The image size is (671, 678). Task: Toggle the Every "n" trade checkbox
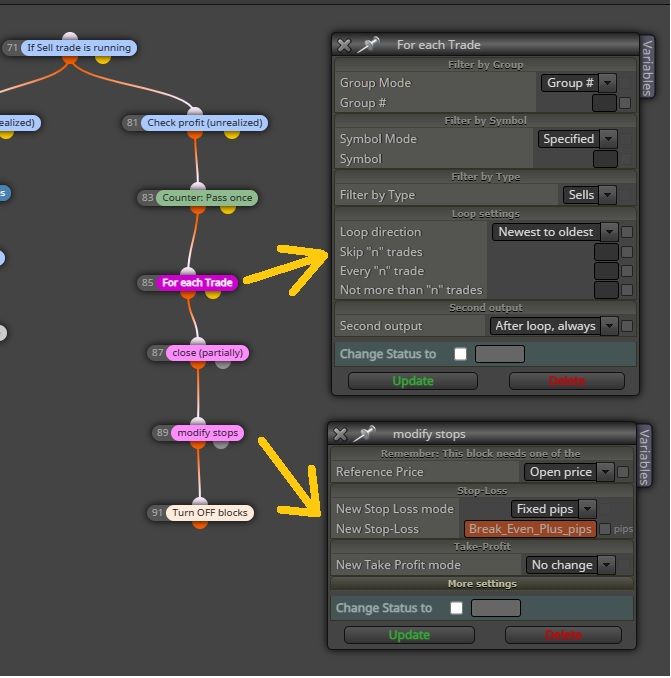coord(627,271)
